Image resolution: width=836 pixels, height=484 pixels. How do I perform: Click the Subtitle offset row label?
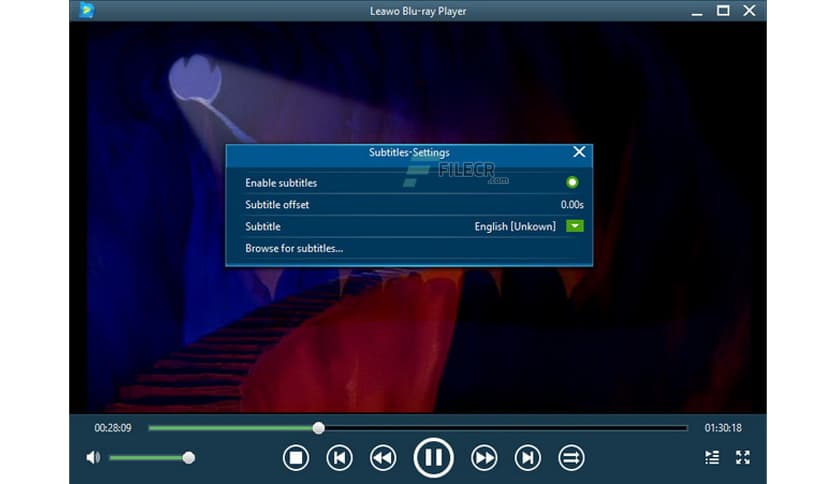pos(277,205)
